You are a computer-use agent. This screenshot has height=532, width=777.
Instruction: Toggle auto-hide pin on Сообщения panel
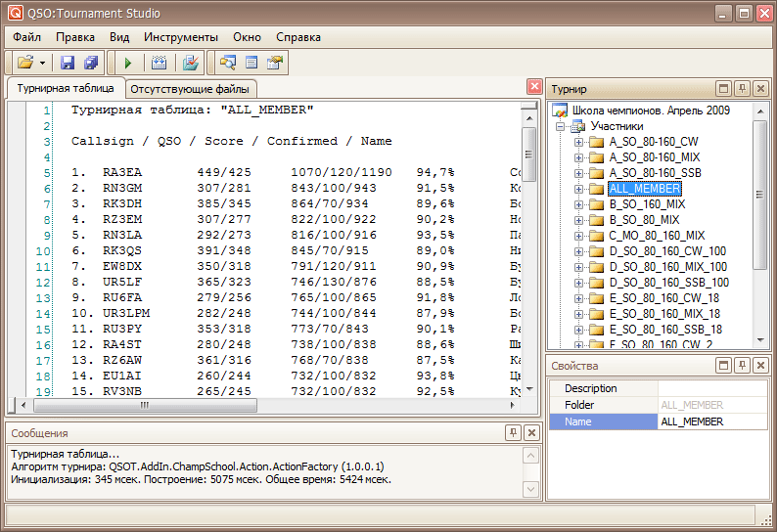(513, 432)
